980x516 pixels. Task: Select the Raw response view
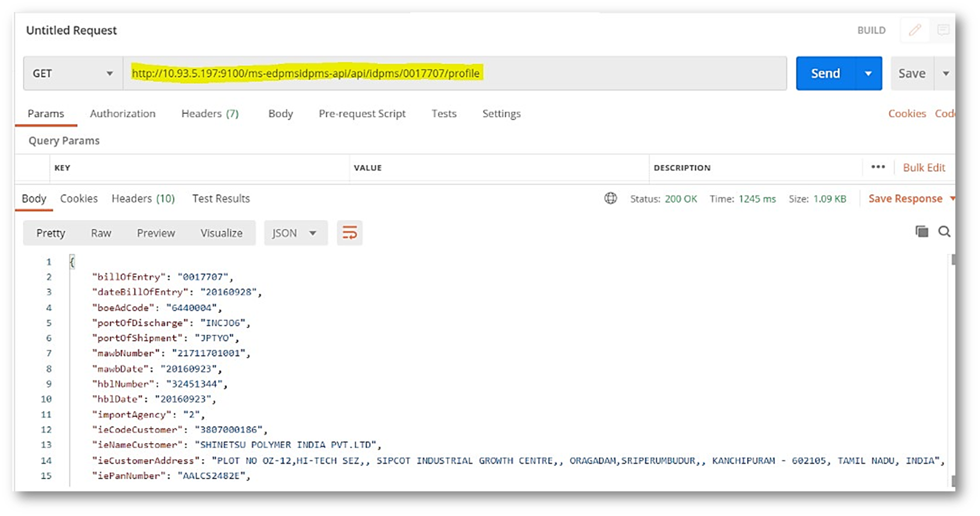click(x=101, y=233)
